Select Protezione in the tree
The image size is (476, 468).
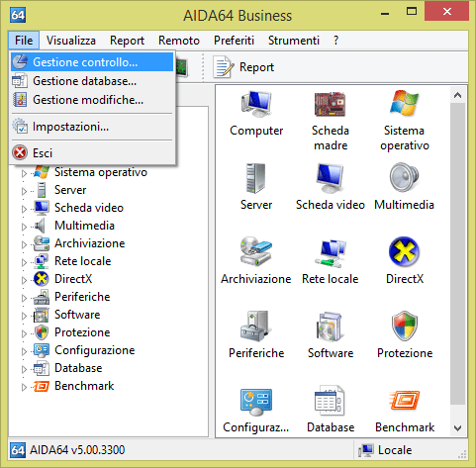tap(82, 332)
